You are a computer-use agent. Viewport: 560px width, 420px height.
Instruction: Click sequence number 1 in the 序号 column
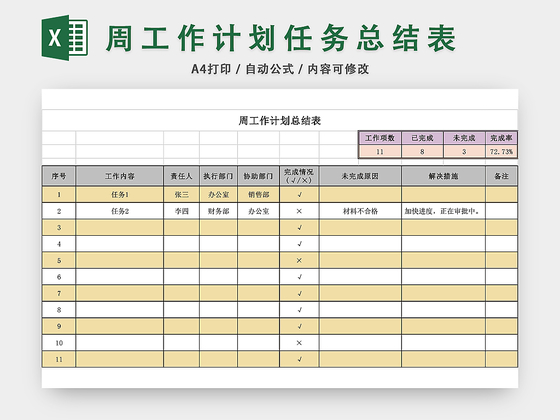[59, 195]
